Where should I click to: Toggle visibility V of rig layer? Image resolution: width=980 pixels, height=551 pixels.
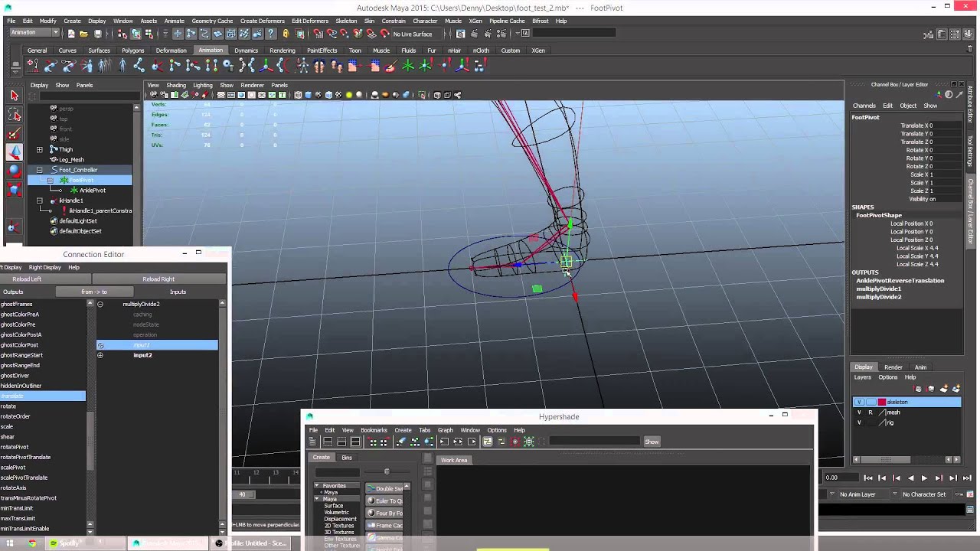click(859, 422)
